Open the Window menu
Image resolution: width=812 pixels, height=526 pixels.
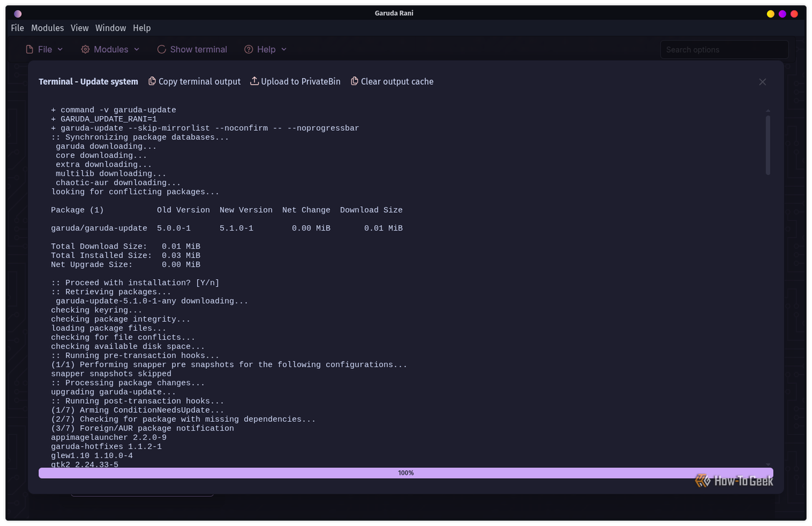point(110,28)
